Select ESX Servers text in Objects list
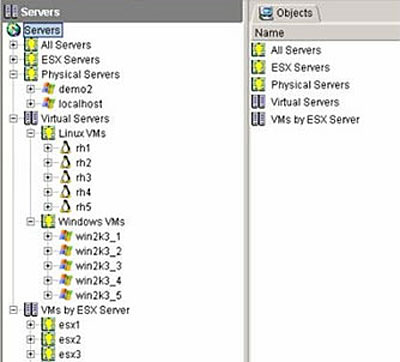 pyautogui.click(x=301, y=67)
